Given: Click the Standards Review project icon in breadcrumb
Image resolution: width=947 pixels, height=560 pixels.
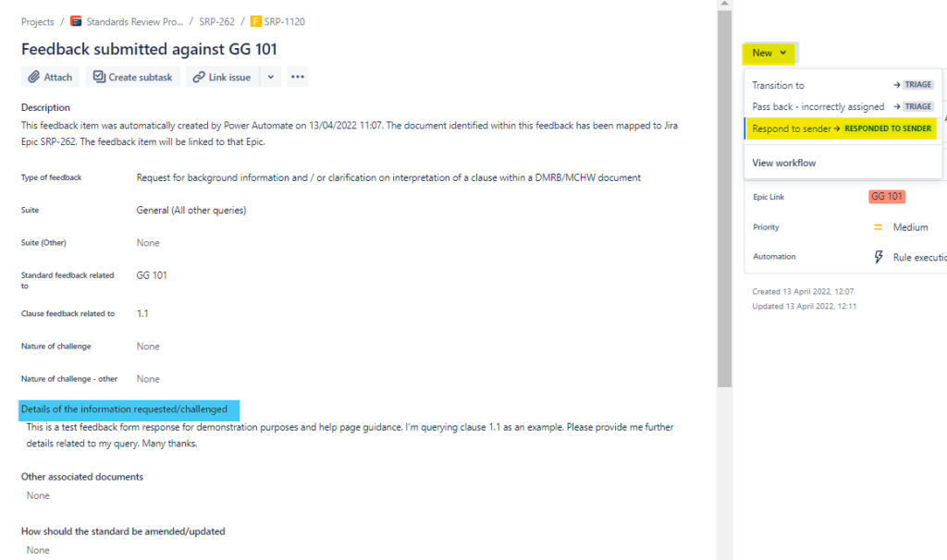Looking at the screenshot, I should 76,21.
